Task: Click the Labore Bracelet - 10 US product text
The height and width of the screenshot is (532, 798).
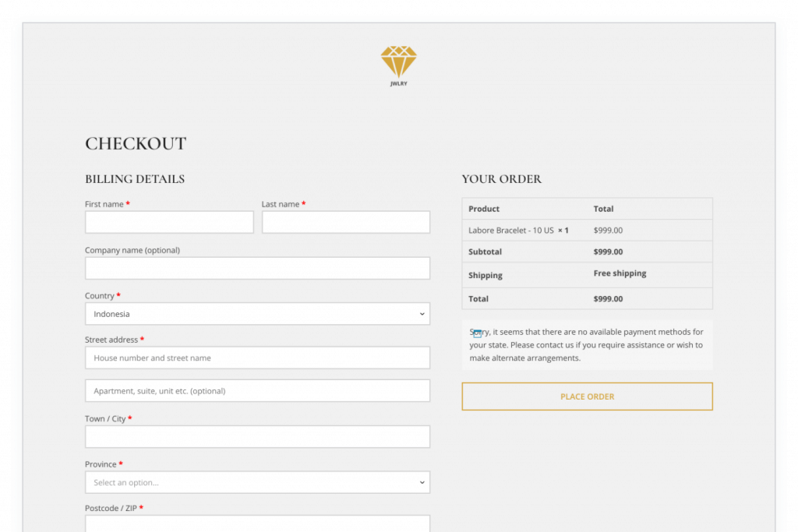Action: tap(511, 231)
